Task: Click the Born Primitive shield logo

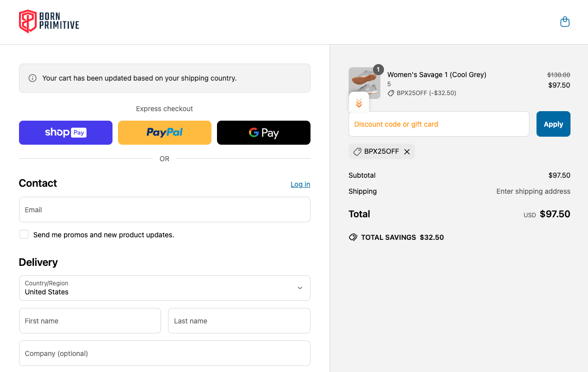Action: point(27,22)
